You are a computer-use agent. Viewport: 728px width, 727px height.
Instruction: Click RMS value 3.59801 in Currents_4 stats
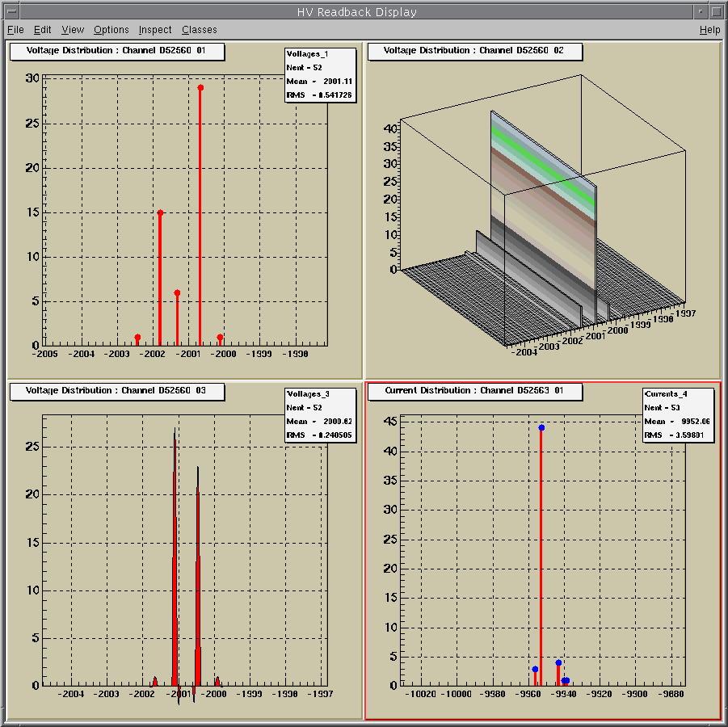[x=689, y=435]
